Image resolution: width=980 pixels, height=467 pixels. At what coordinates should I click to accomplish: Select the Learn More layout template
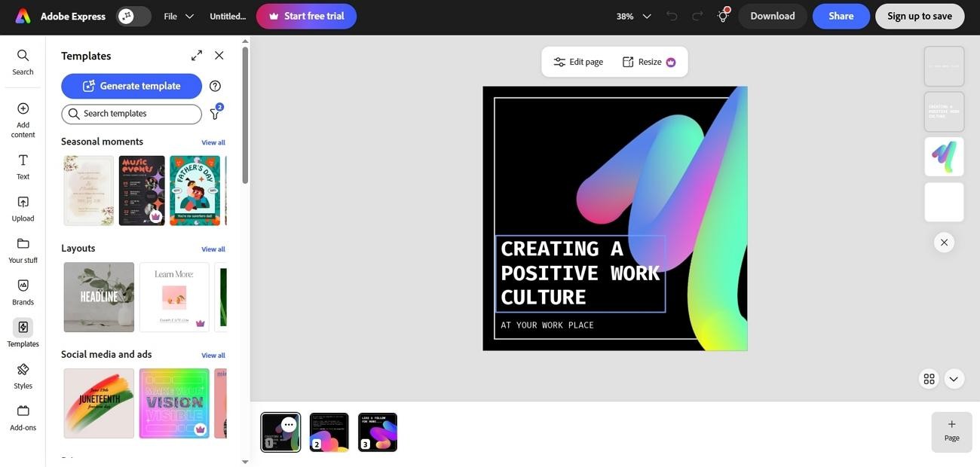tap(174, 298)
